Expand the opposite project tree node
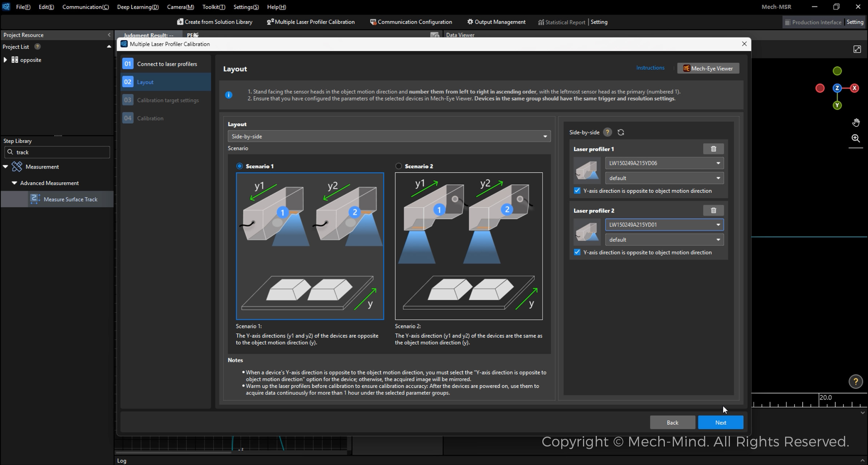 tap(5, 60)
